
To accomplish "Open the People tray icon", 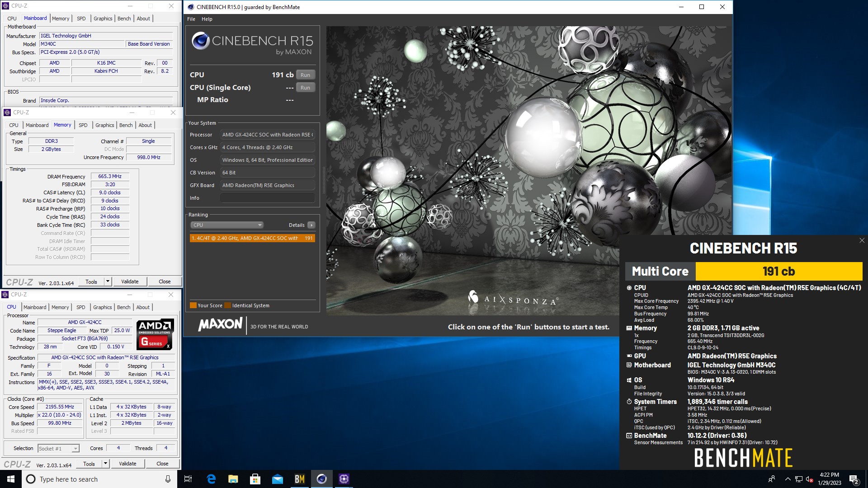I will (x=772, y=479).
